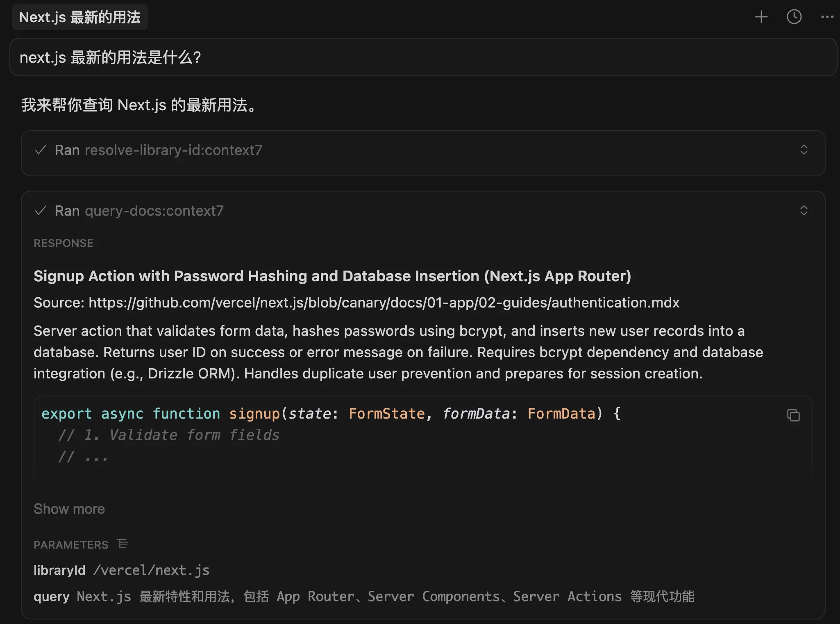
Task: Select the "Next.js 最新的用法" chat tab
Action: 80,17
